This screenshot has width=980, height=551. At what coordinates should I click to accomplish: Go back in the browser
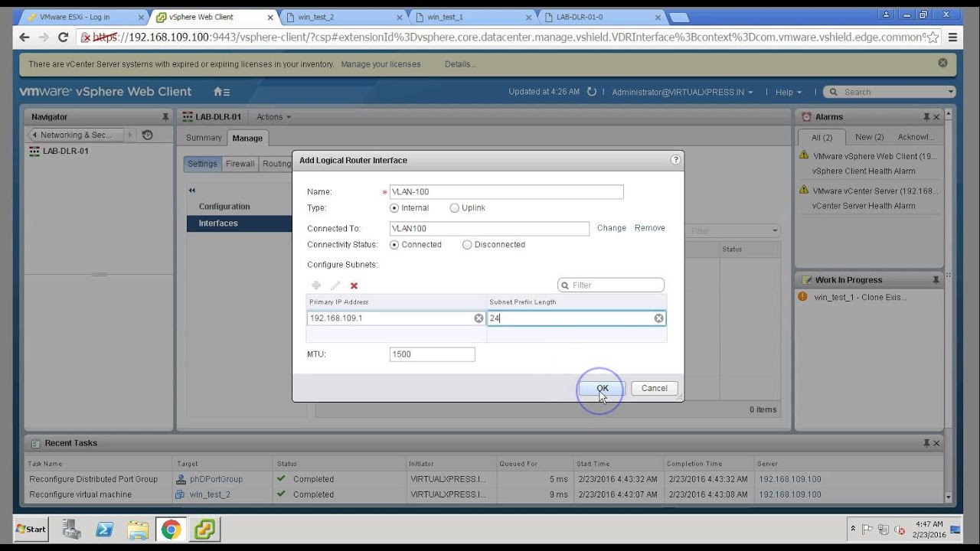pos(24,37)
